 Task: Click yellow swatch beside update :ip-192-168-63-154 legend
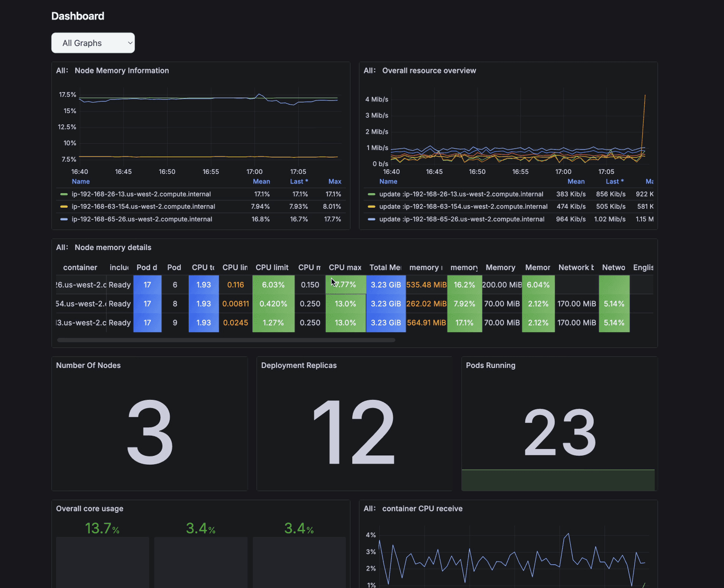pyautogui.click(x=371, y=207)
